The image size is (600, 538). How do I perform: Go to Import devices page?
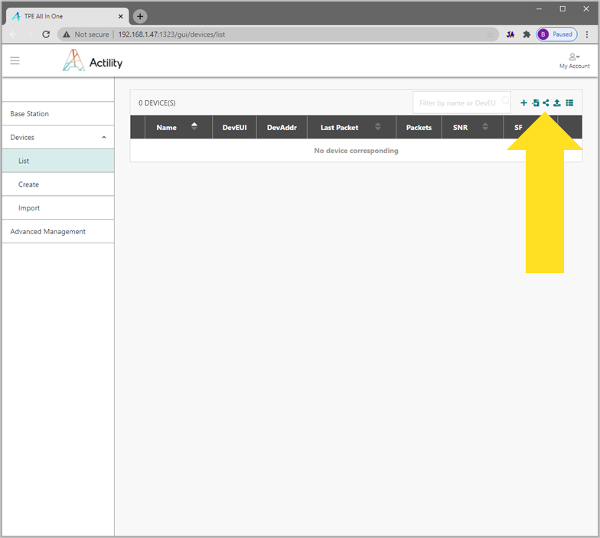(29, 208)
